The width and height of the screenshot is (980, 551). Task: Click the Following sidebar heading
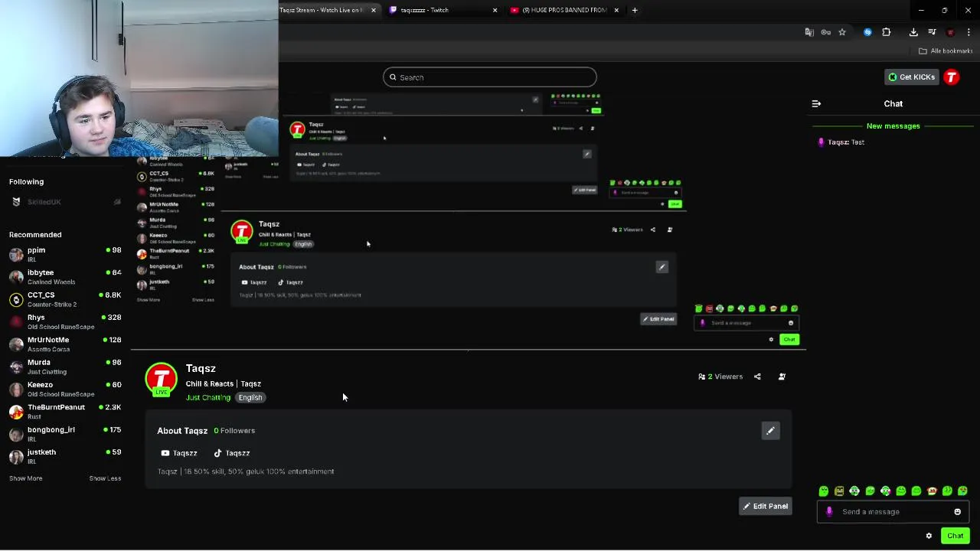pyautogui.click(x=27, y=182)
